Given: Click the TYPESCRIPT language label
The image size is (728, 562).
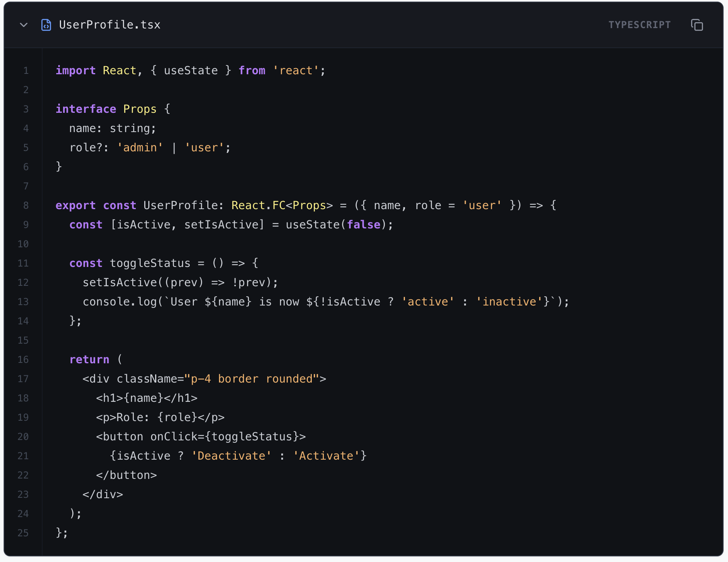Looking at the screenshot, I should [639, 25].
